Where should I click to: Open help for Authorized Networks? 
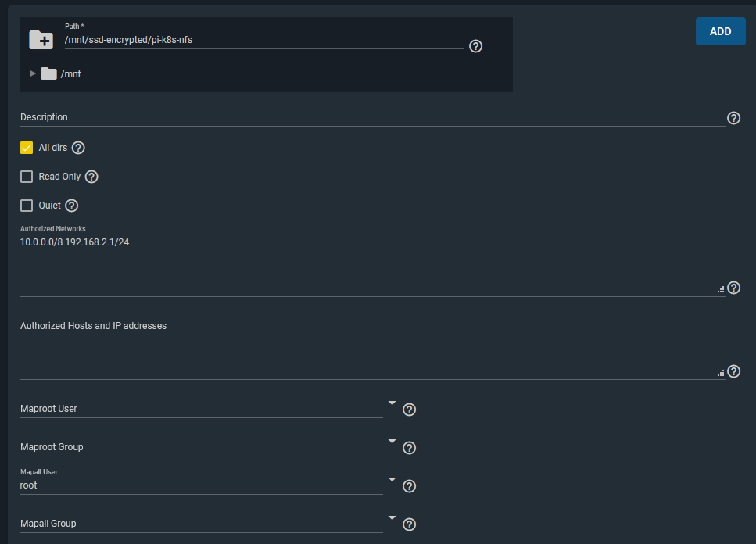point(733,288)
